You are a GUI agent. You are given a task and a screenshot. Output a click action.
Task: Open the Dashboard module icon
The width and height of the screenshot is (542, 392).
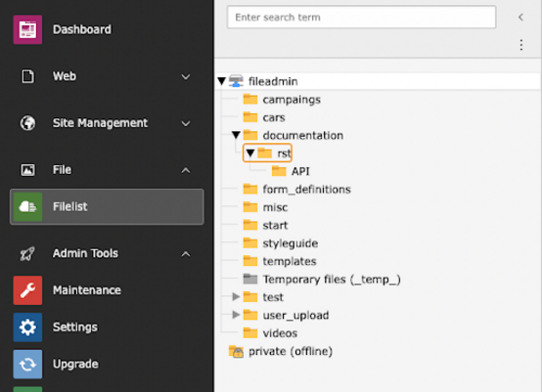27,29
